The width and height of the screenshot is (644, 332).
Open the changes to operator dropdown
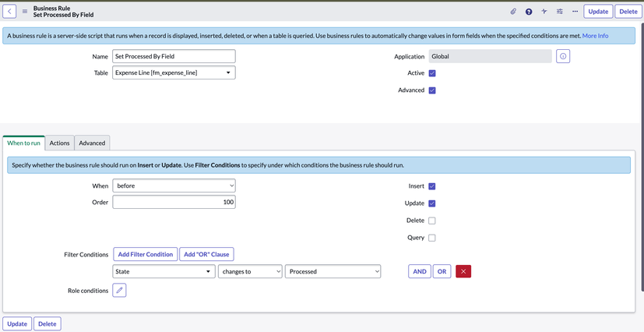(x=250, y=271)
